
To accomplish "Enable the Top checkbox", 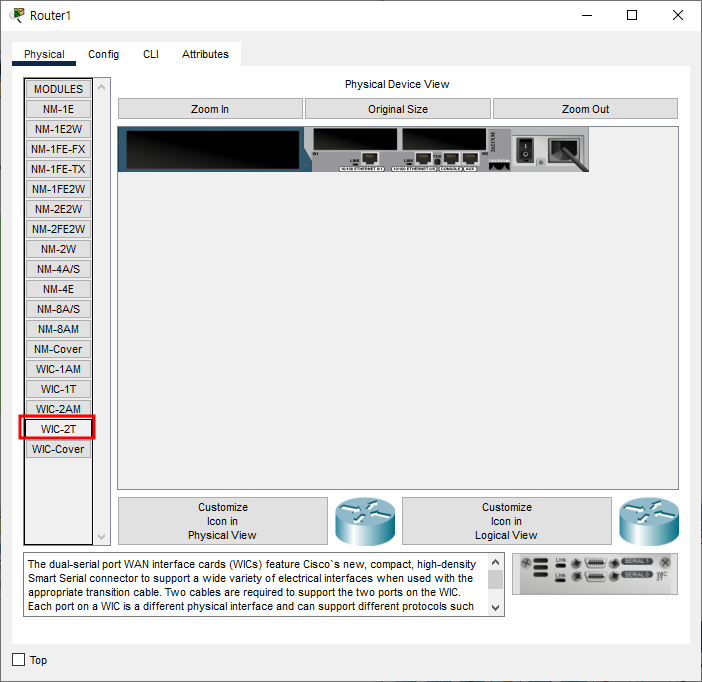I will 18,660.
